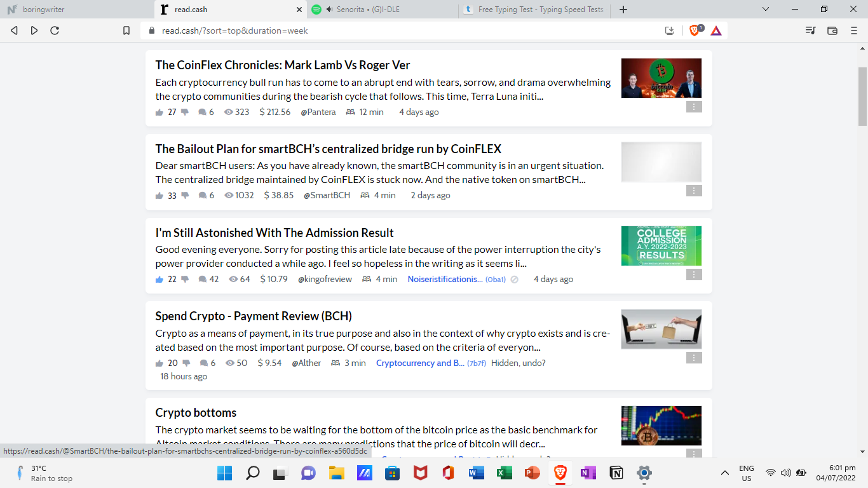The image size is (868, 488).
Task: Launch Microsoft Excel from the taskbar
Action: 504,473
